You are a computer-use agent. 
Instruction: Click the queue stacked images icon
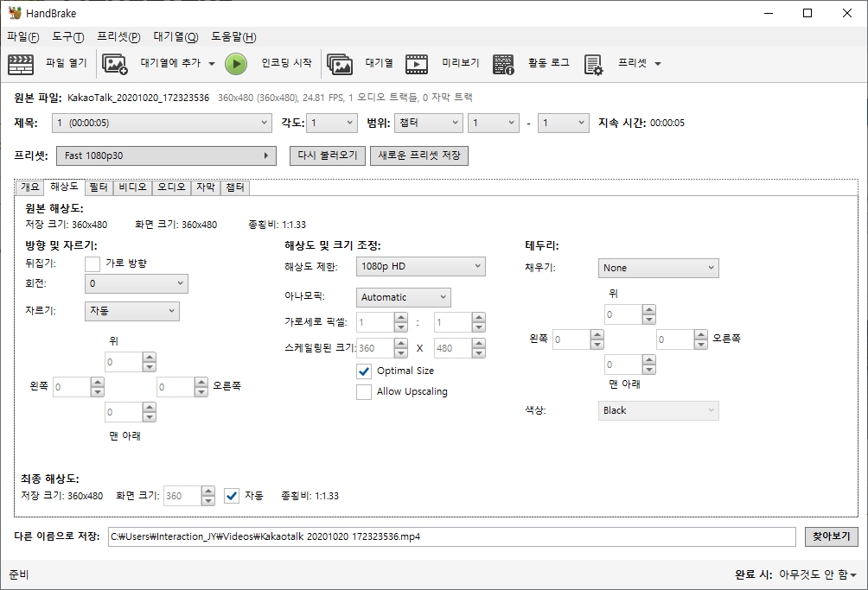pos(340,64)
